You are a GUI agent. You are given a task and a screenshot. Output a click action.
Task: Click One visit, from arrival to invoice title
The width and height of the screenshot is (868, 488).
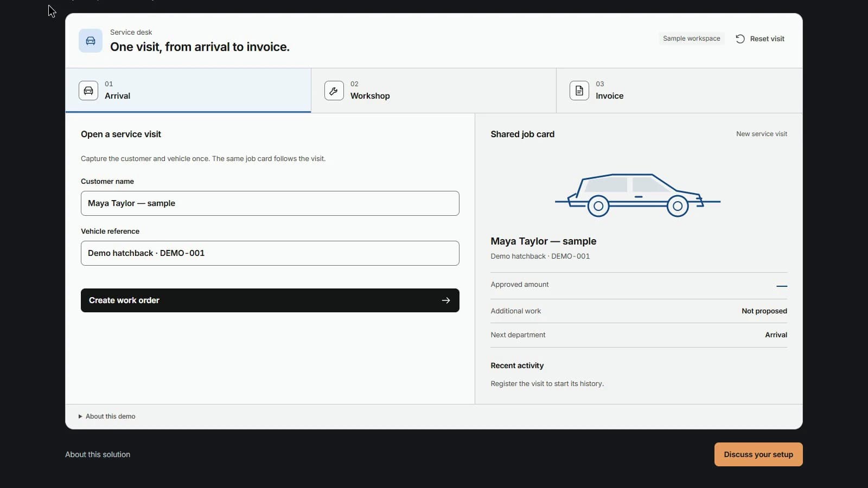pos(200,47)
